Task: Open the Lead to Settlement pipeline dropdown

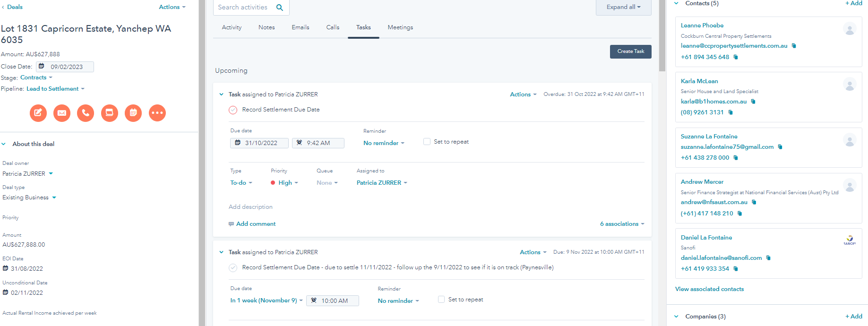Action: 56,89
